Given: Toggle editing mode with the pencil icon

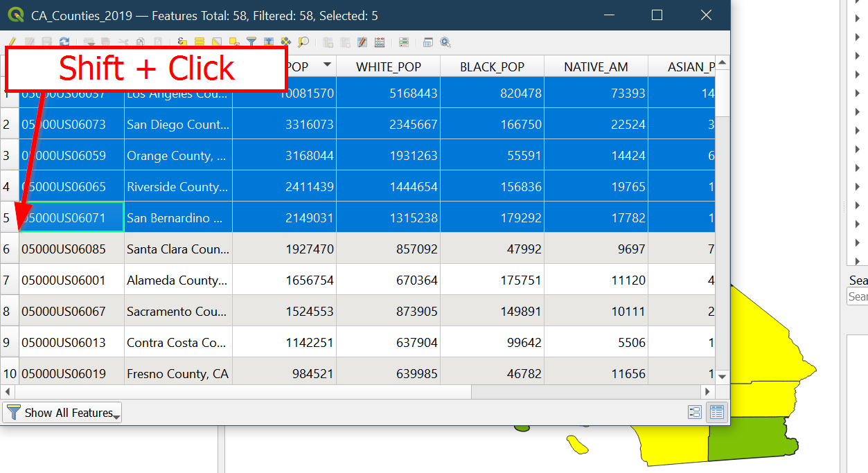Looking at the screenshot, I should click(x=12, y=42).
